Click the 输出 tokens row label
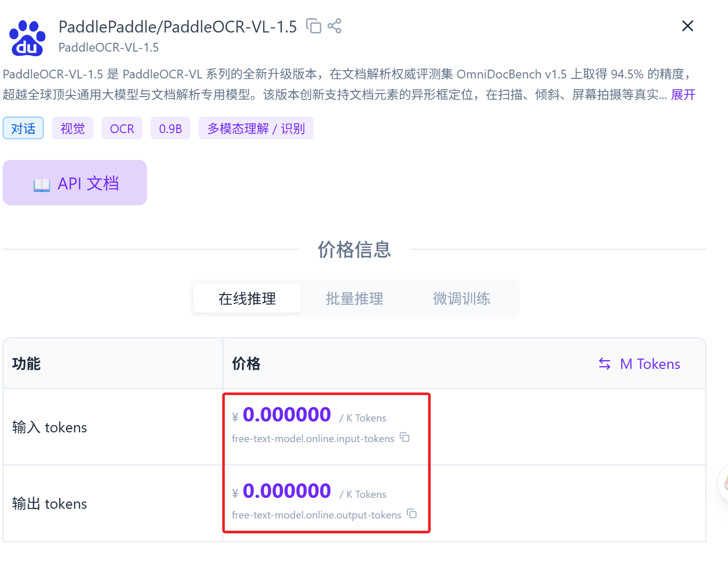This screenshot has height=567, width=728. pos(50,504)
